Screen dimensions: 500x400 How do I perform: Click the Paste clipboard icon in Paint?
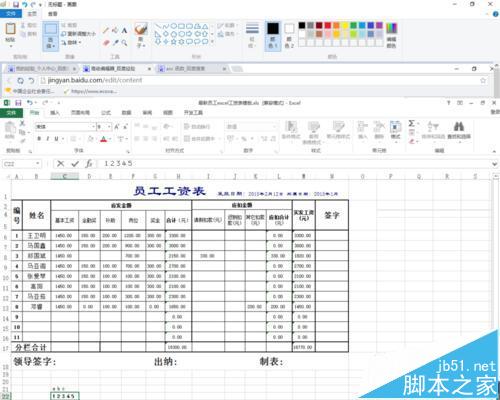10,29
